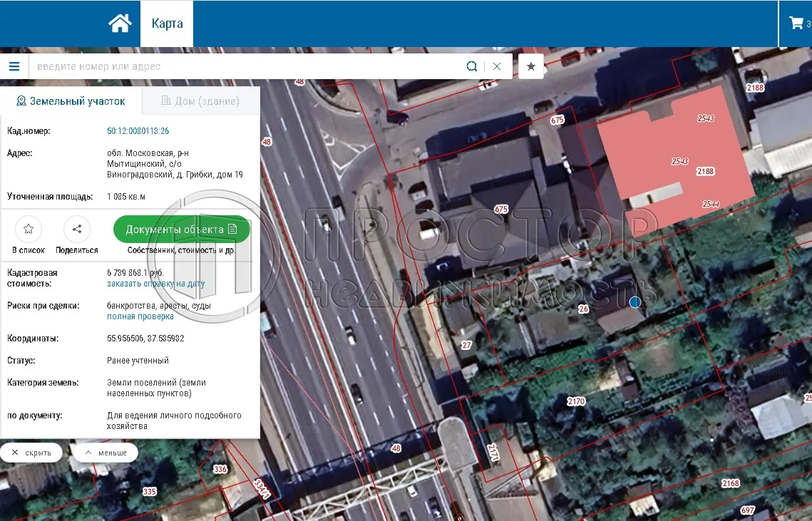Go to the home page icon
Viewport: 812px width, 521px height.
(120, 24)
